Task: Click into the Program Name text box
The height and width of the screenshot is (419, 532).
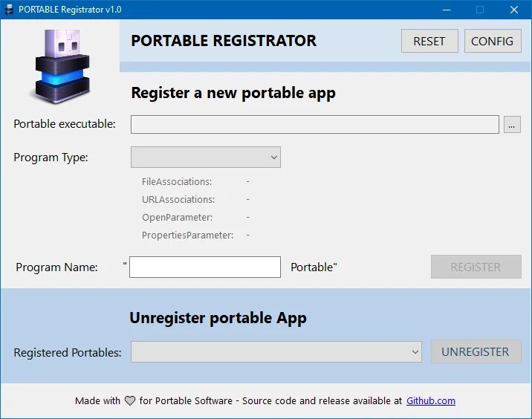Action: pyautogui.click(x=205, y=267)
